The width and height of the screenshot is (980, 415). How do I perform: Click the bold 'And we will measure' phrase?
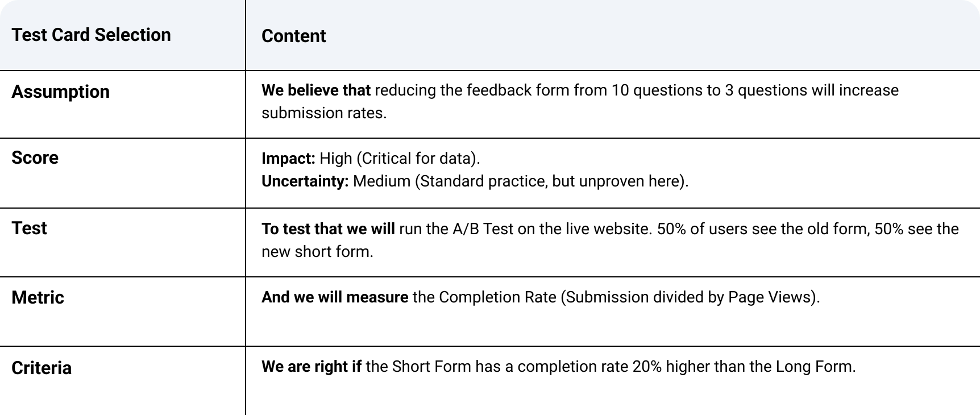pyautogui.click(x=334, y=297)
